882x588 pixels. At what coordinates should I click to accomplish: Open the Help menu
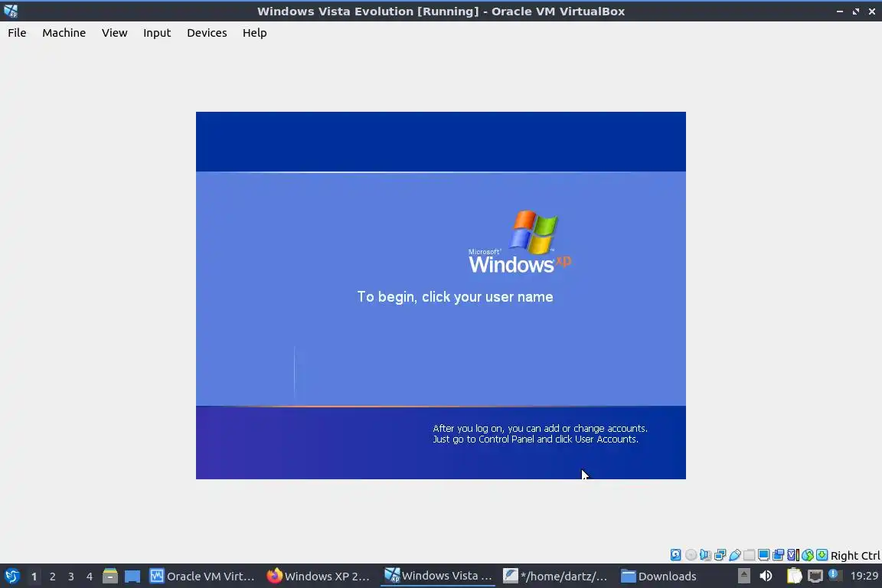(254, 33)
